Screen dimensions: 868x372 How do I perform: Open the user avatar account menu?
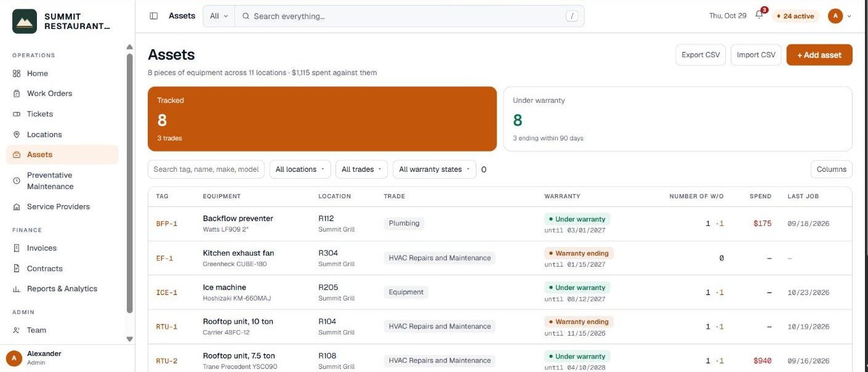(840, 16)
